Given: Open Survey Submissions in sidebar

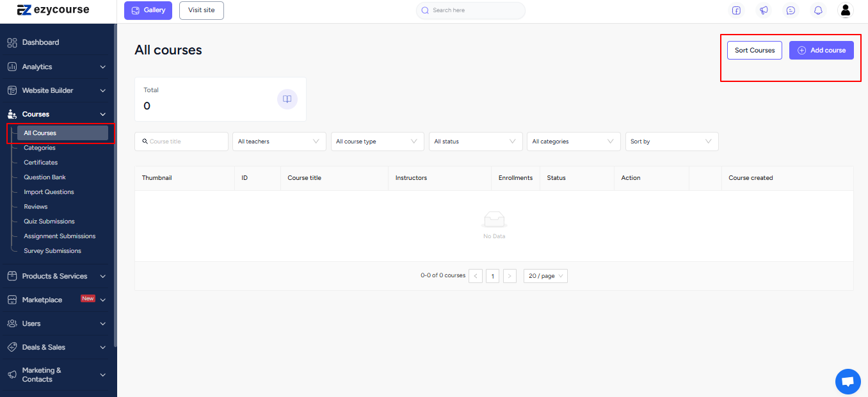Looking at the screenshot, I should pyautogui.click(x=52, y=251).
